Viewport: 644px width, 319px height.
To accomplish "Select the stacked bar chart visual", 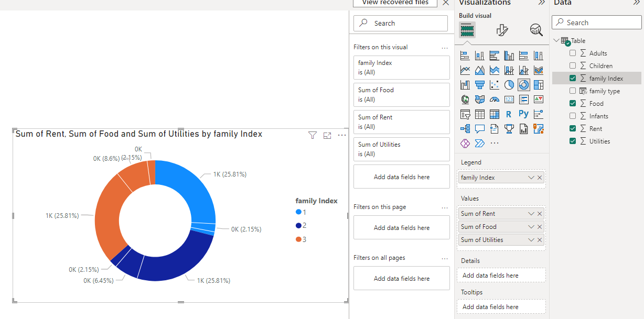I will (465, 56).
